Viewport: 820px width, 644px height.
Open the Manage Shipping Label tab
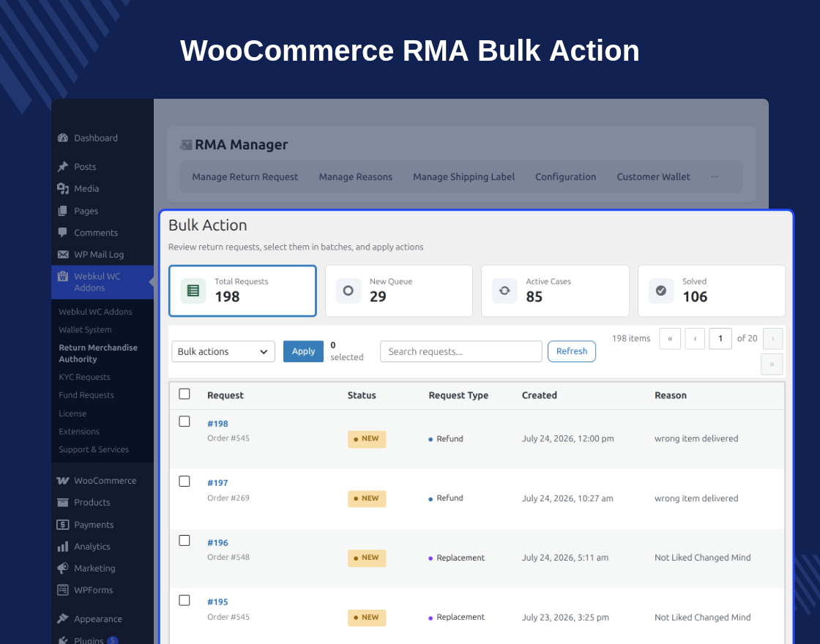pos(464,176)
